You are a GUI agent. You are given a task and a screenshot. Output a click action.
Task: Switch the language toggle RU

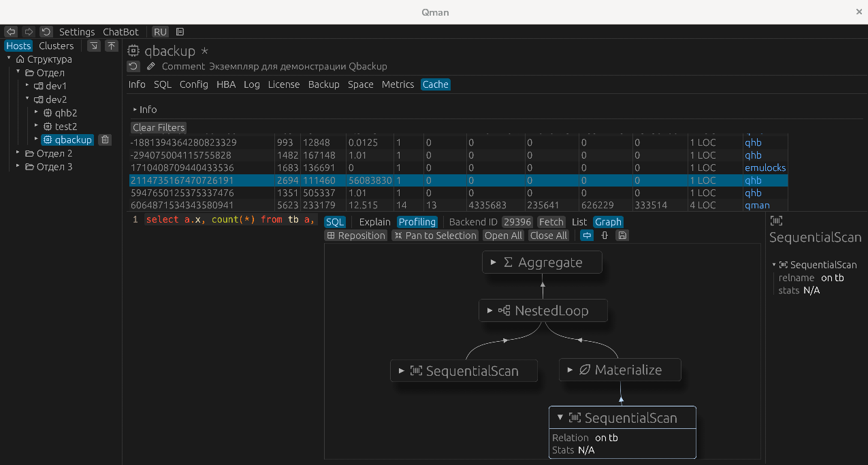click(159, 31)
